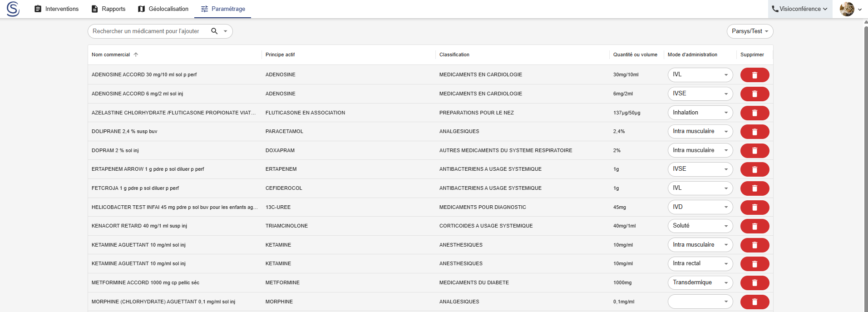Screen dimensions: 868x312
Task: Click the sort arrow beside Nom commercial
Action: click(x=136, y=54)
